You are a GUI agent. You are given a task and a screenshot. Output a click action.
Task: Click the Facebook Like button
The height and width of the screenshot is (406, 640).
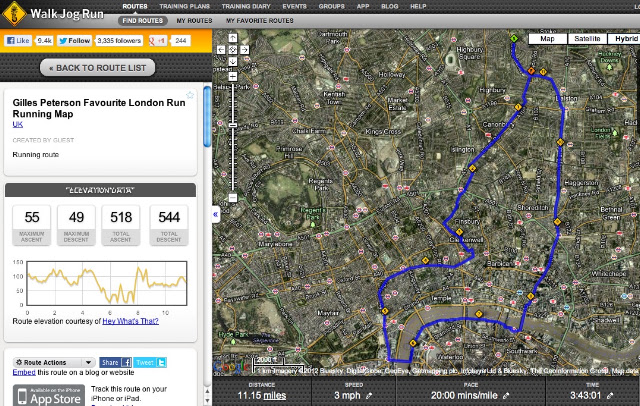click(x=18, y=40)
